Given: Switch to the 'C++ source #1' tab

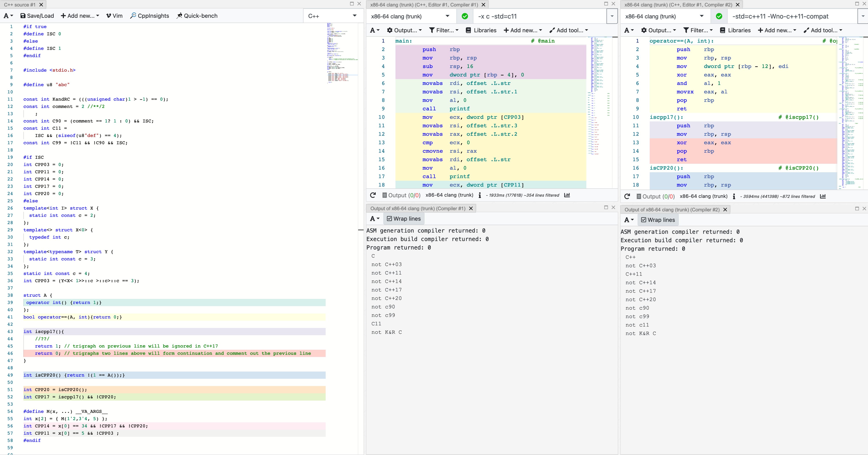Looking at the screenshot, I should (19, 5).
